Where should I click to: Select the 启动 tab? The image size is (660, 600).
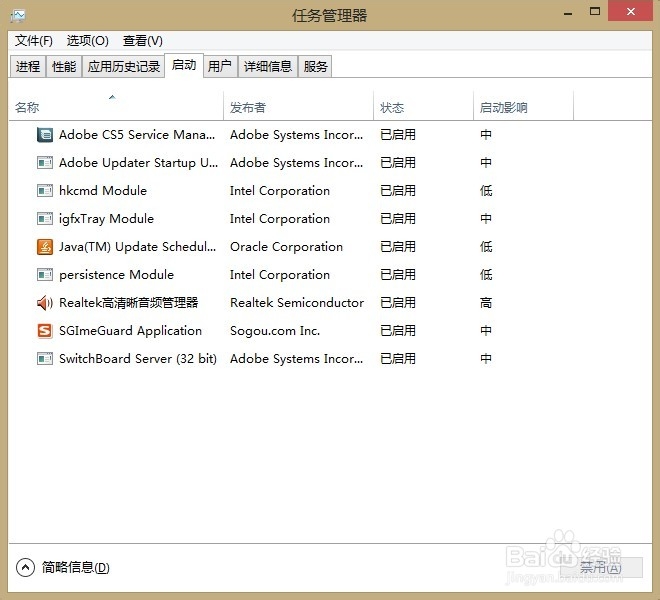point(184,65)
